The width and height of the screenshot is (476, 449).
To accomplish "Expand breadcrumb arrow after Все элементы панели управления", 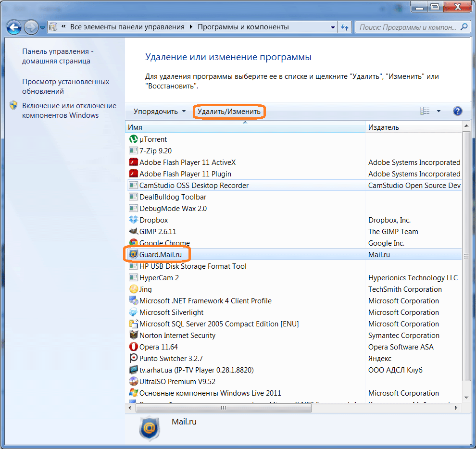I will [191, 27].
